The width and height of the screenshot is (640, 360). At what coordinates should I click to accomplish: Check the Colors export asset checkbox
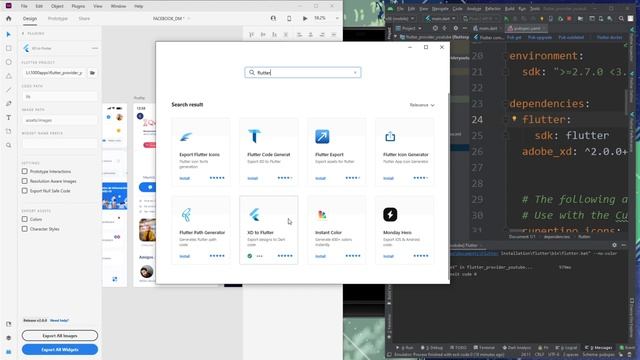(25, 219)
